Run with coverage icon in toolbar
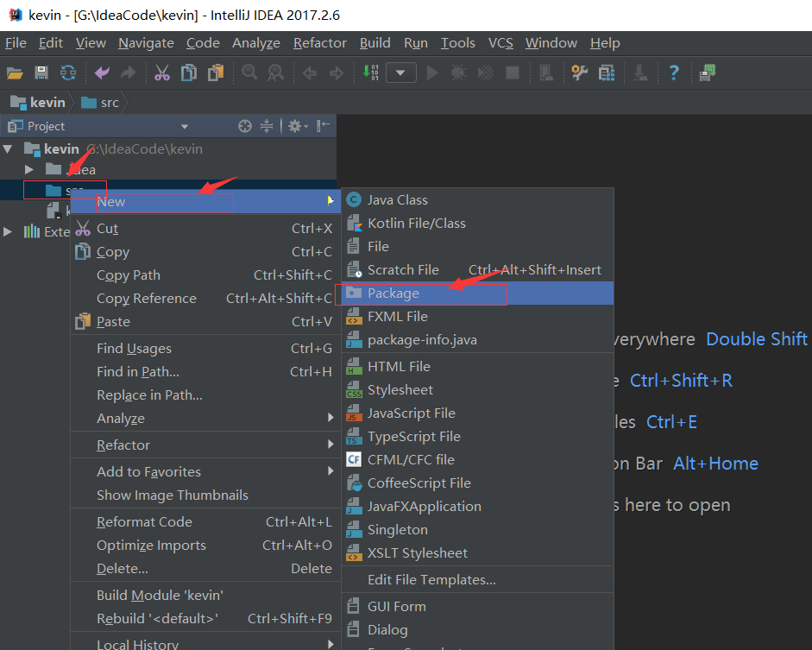The image size is (812, 650). (485, 73)
